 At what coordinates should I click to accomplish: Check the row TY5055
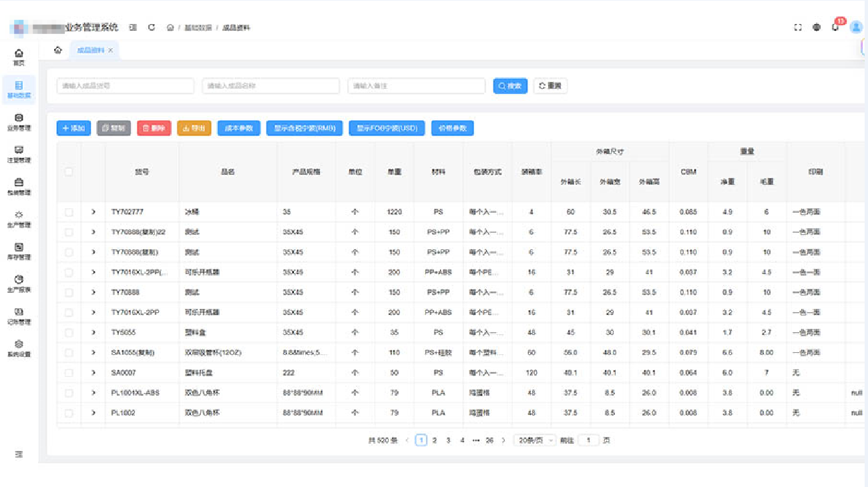(x=69, y=332)
